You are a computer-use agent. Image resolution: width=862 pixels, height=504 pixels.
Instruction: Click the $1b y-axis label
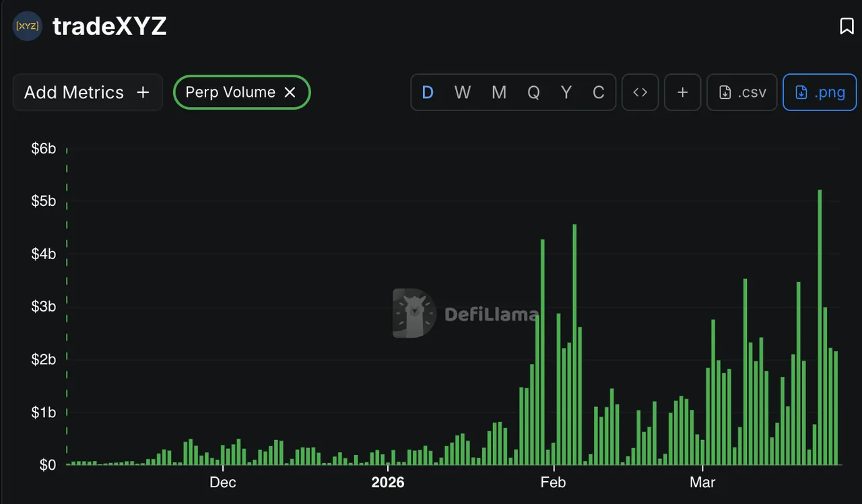[44, 412]
